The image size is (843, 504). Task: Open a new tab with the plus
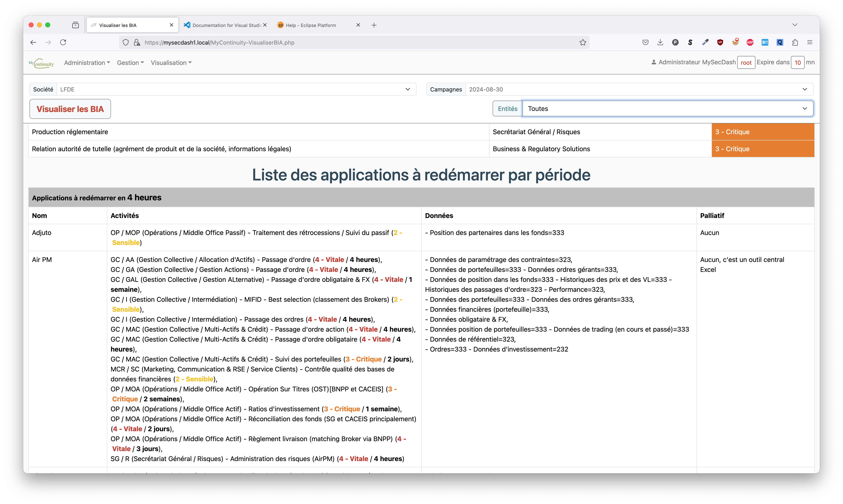click(x=374, y=25)
